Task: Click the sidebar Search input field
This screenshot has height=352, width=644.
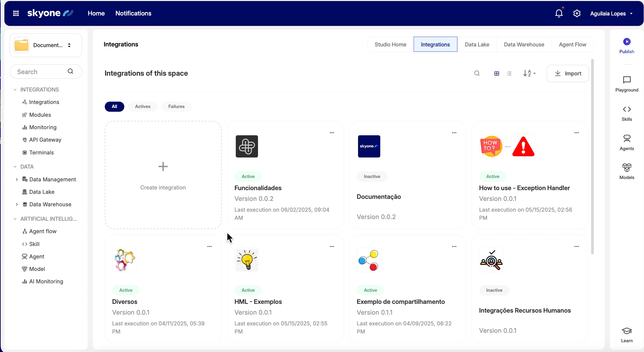Action: point(40,72)
